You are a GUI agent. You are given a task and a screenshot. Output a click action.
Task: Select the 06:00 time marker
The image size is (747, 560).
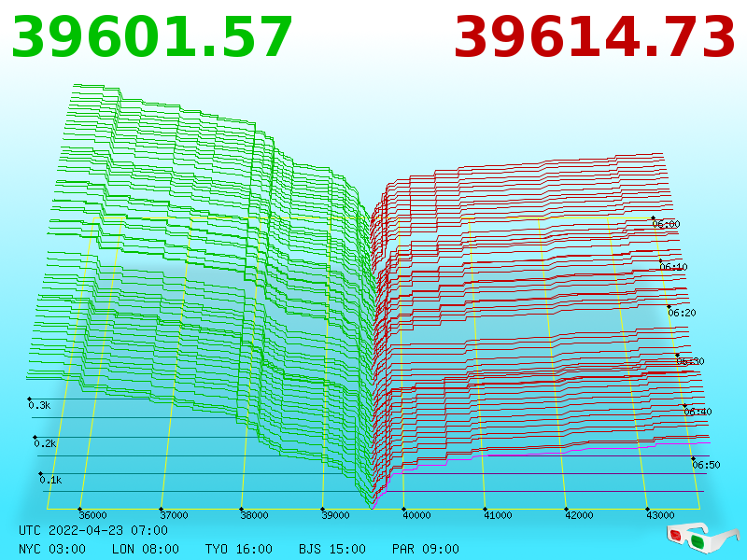(x=666, y=224)
